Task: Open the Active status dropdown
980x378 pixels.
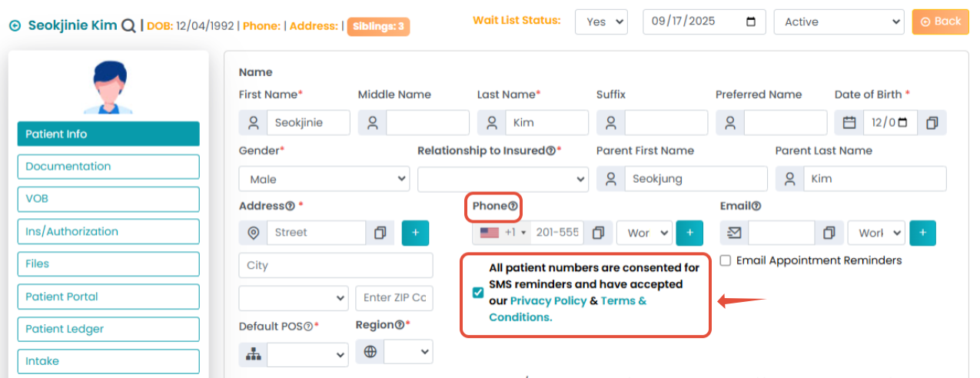Action: click(839, 22)
